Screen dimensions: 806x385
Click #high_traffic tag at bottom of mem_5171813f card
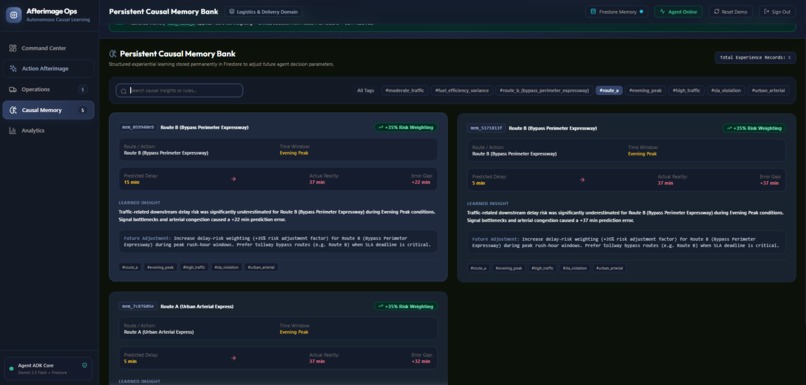[x=543, y=268]
